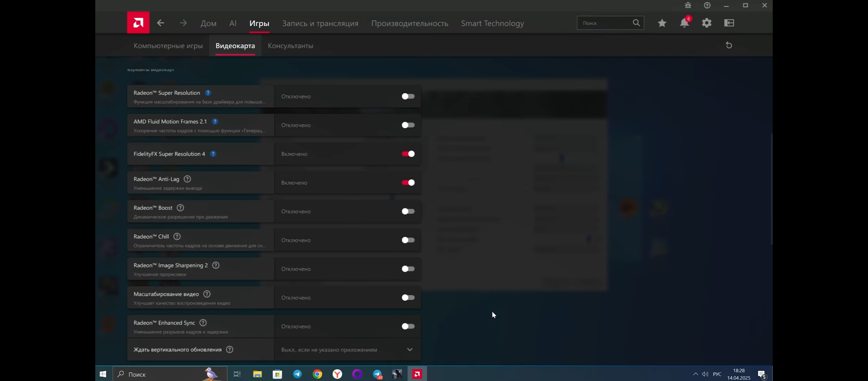Click the bug report icon

point(688,5)
